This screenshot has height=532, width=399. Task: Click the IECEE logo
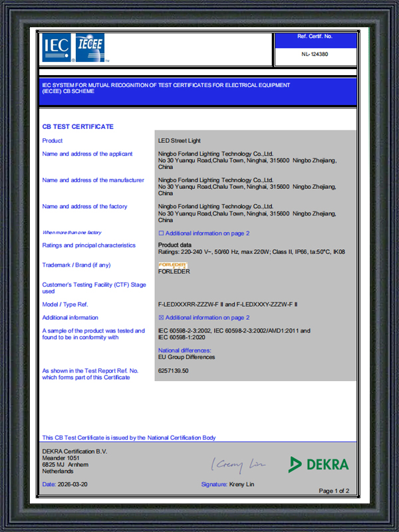pyautogui.click(x=90, y=47)
